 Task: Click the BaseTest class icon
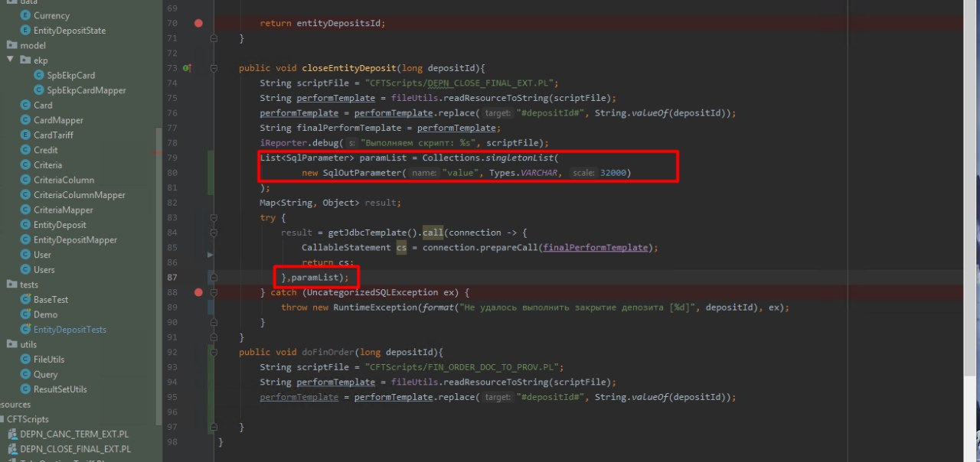tap(25, 300)
